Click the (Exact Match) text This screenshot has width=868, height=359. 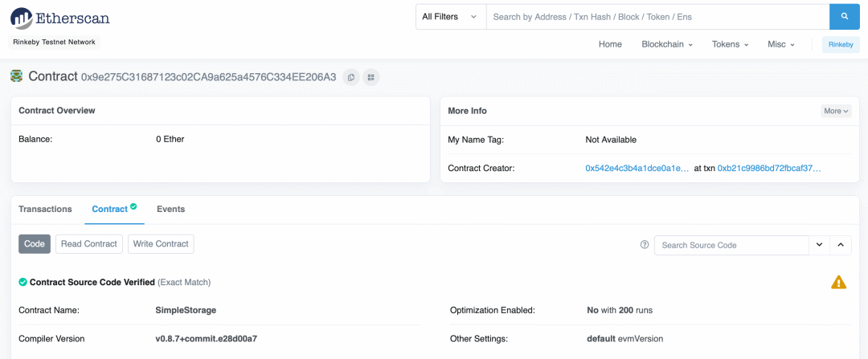tap(184, 282)
